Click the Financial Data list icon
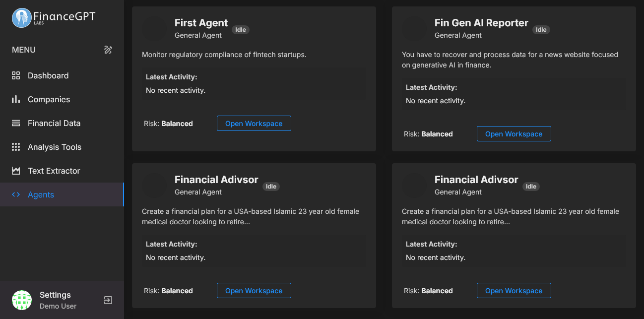 click(15, 123)
